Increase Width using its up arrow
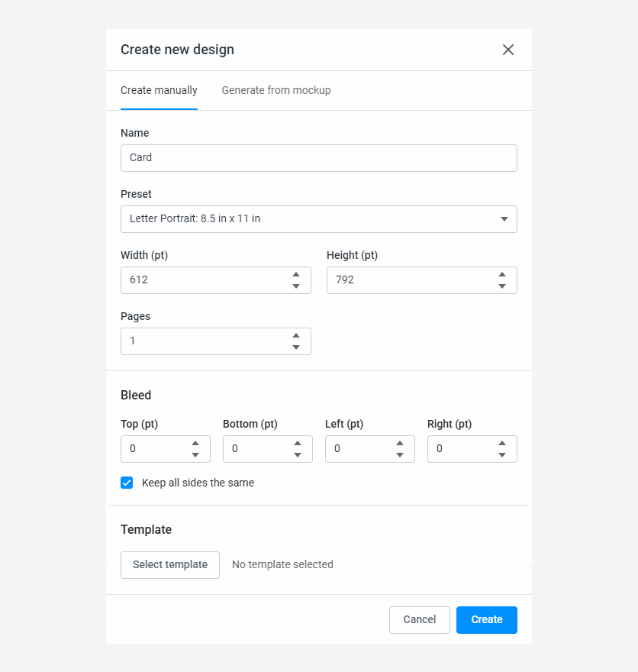This screenshot has width=638, height=672. 296,274
